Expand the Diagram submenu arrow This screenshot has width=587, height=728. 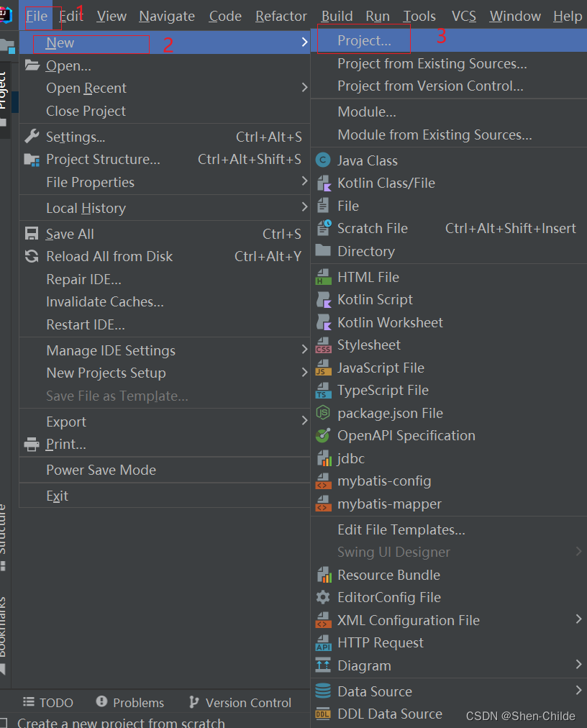point(578,665)
